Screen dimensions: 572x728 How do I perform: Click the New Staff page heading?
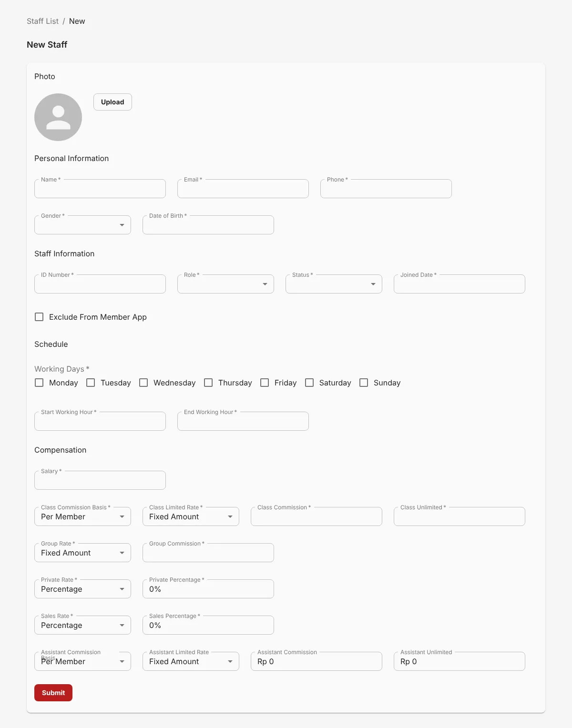(x=47, y=44)
